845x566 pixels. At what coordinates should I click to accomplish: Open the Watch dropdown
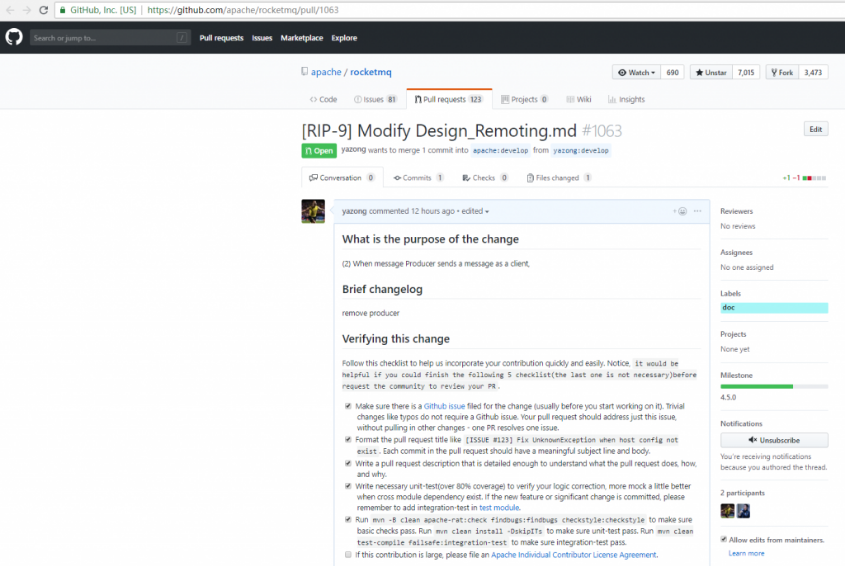coord(636,72)
